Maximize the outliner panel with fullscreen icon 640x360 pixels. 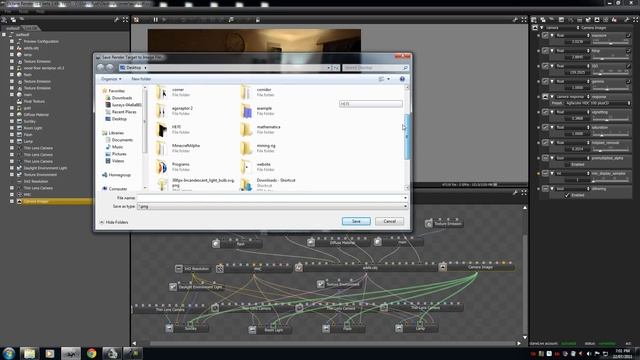[125, 20]
